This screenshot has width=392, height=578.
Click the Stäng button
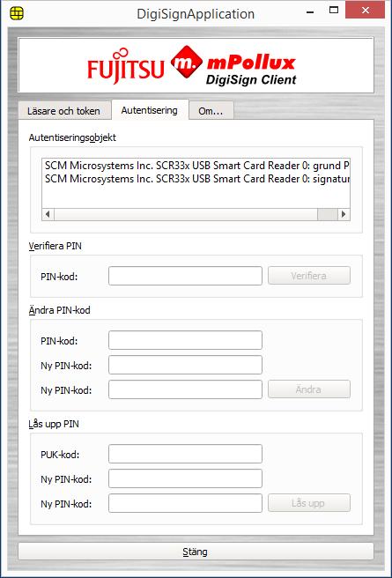pyautogui.click(x=196, y=552)
